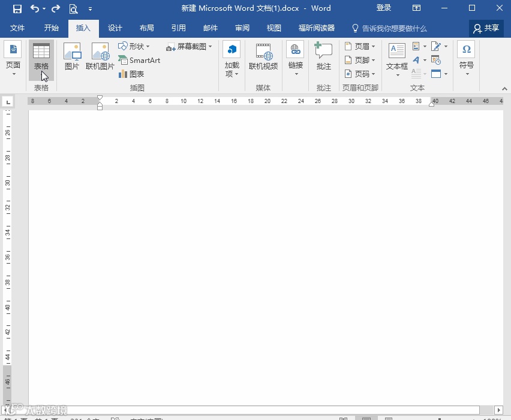Click the 共享 (Share) button
The image size is (511, 420).
click(486, 28)
